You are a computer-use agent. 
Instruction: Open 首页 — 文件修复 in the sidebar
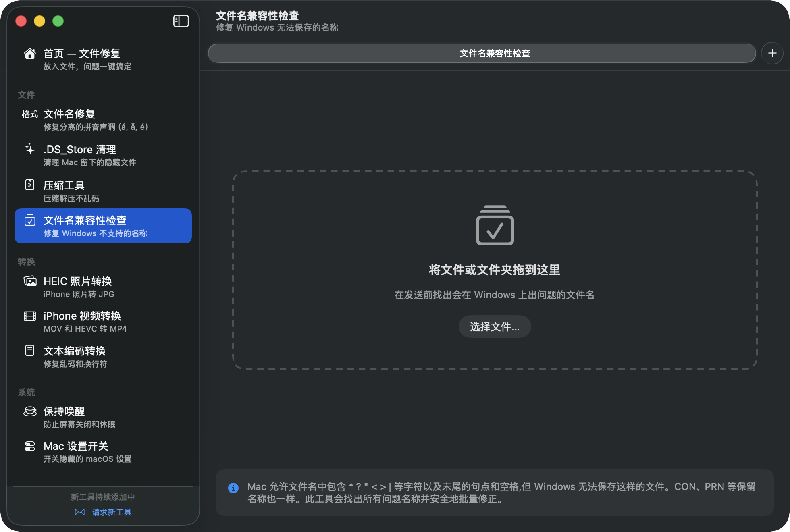(103, 59)
